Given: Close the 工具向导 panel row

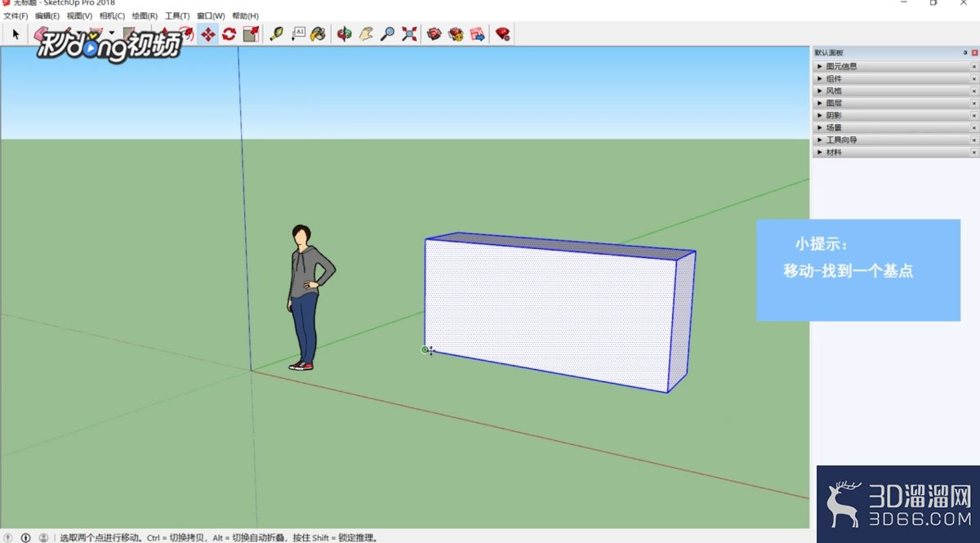Looking at the screenshot, I should tap(973, 140).
